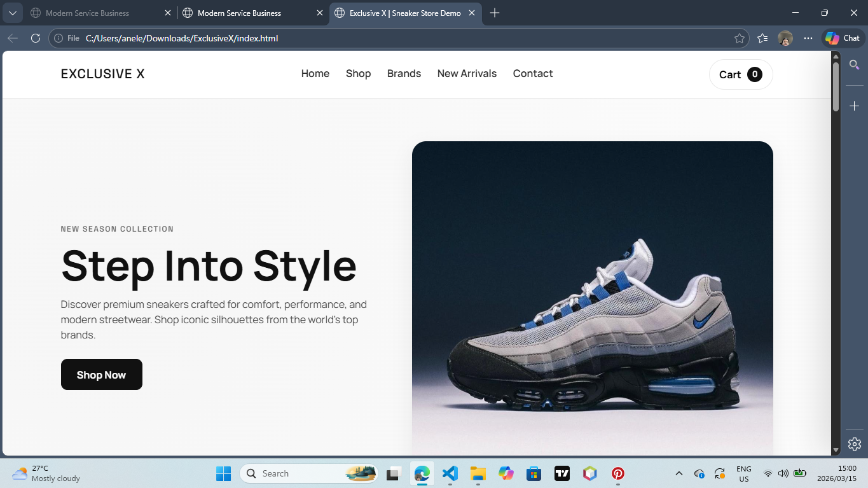Open a new browser tab

(495, 13)
